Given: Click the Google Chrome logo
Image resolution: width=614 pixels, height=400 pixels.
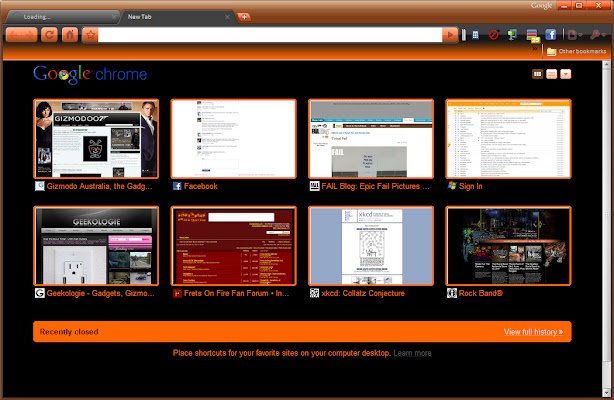Looking at the screenshot, I should pos(90,74).
